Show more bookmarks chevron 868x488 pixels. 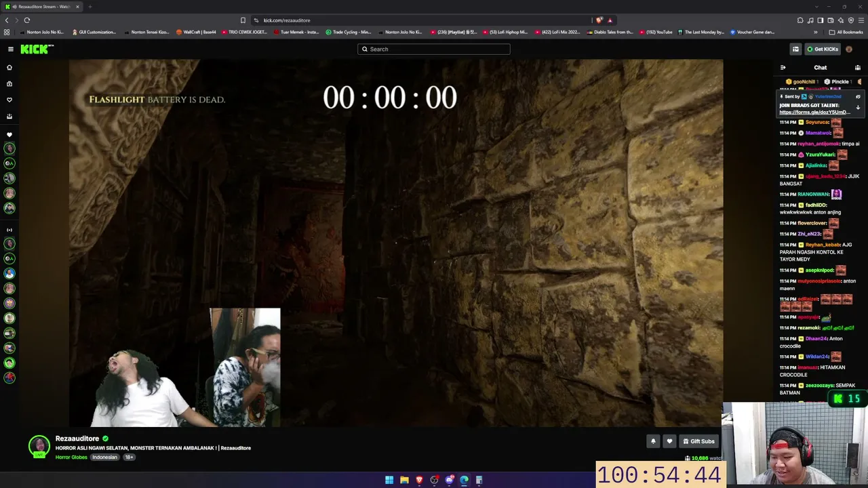[816, 32]
